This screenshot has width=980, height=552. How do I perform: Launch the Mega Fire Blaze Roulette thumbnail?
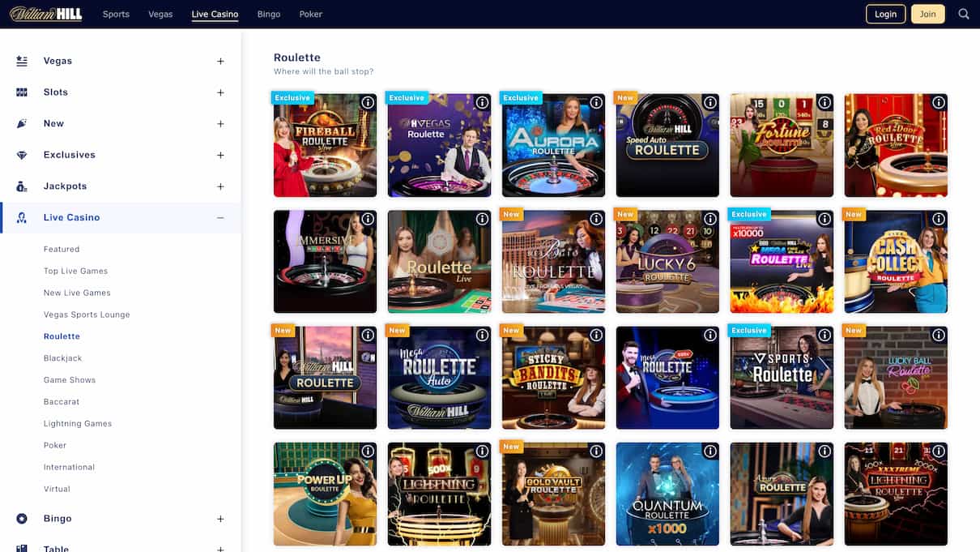(782, 262)
